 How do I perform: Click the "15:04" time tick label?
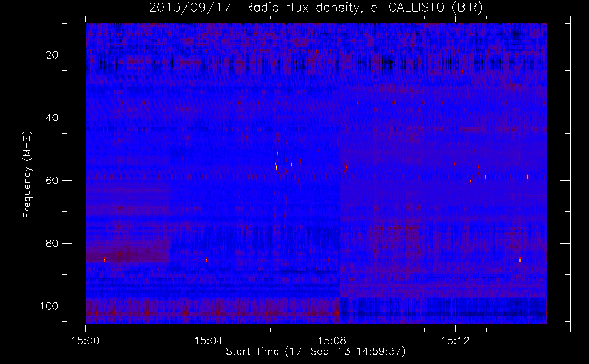coord(209,341)
